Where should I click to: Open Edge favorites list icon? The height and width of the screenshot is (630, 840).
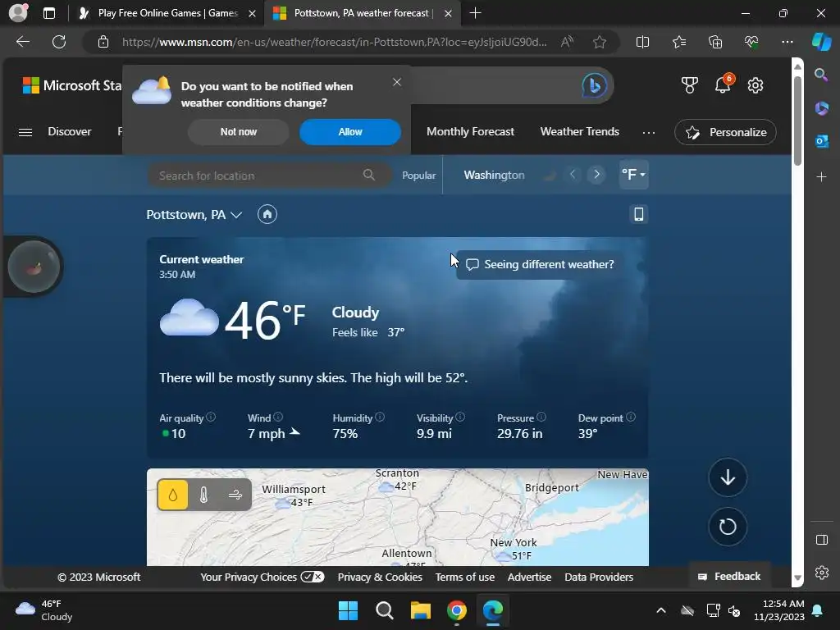(678, 42)
